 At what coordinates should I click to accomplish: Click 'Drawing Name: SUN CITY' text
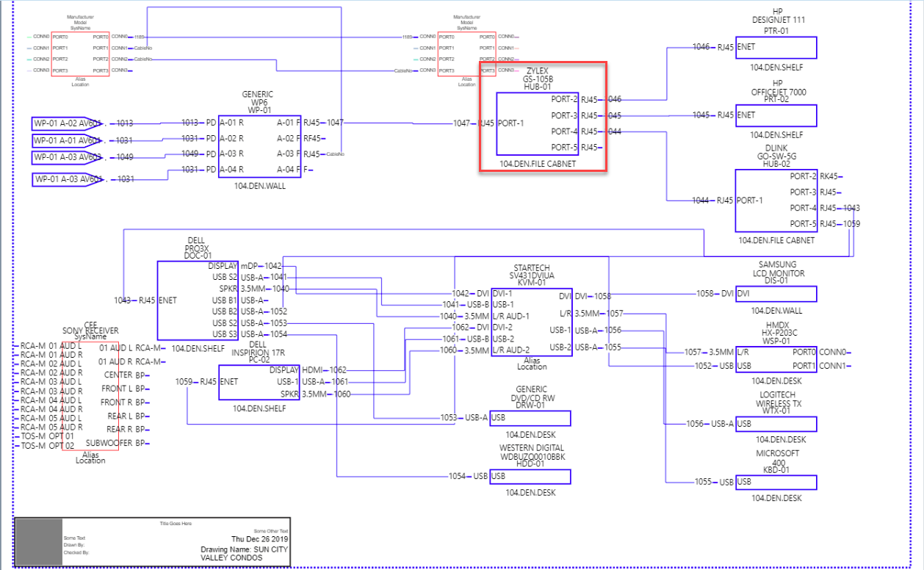245,549
